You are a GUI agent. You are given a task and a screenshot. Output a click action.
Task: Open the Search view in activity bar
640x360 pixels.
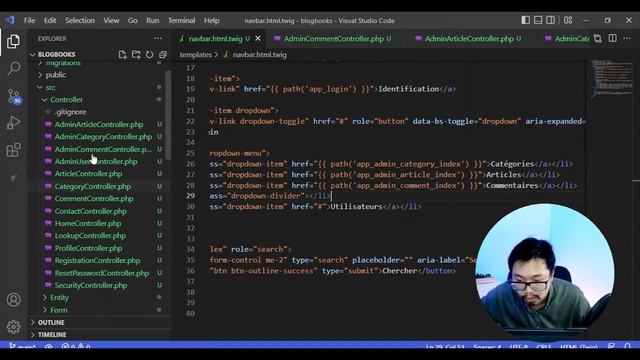pos(13,69)
